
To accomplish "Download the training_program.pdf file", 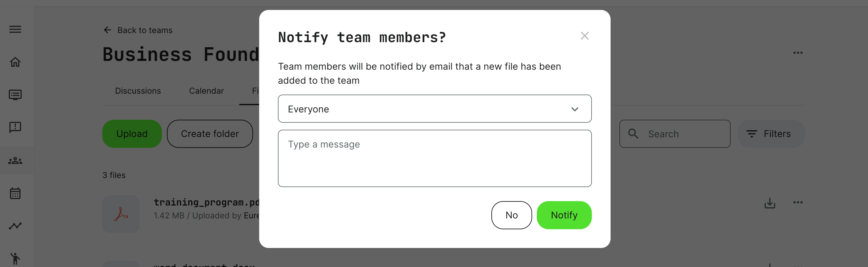I will pos(770,203).
